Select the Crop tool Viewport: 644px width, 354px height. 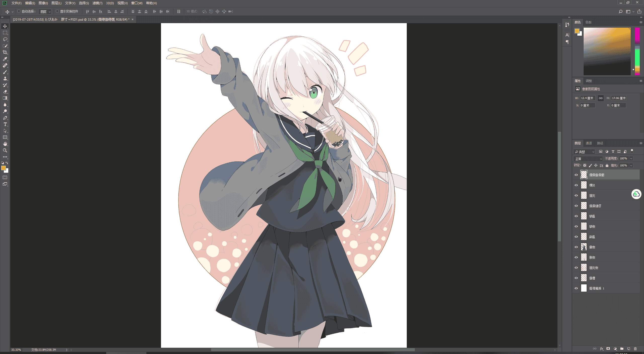[x=5, y=52]
